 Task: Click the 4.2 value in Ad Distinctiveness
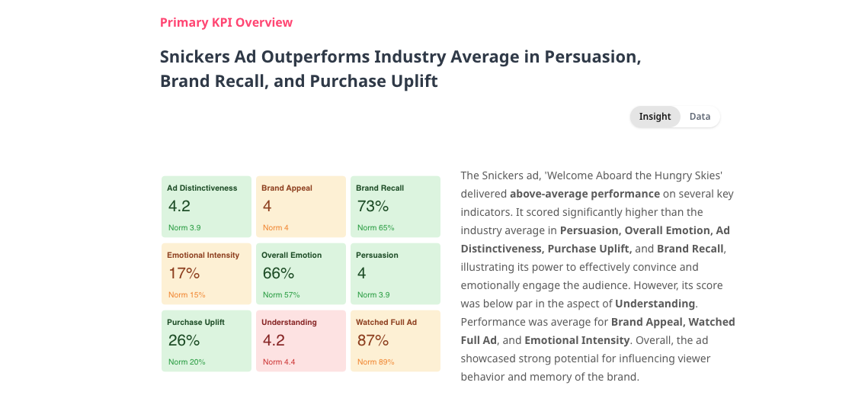[x=179, y=206]
